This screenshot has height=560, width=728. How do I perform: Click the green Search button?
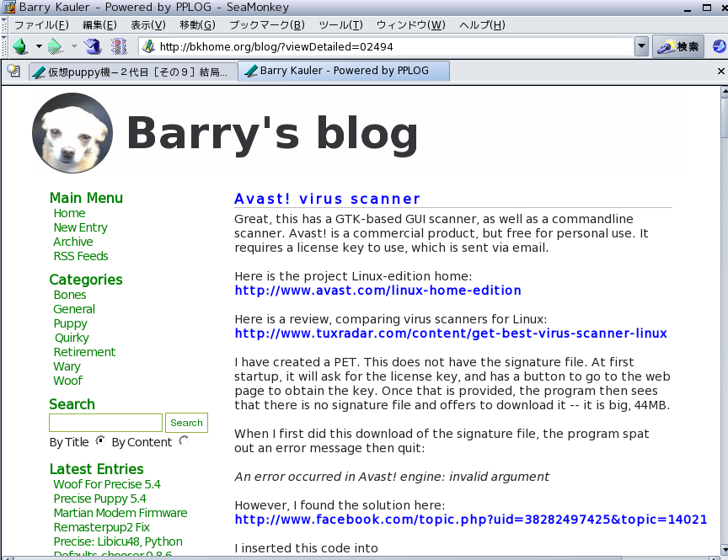[186, 423]
